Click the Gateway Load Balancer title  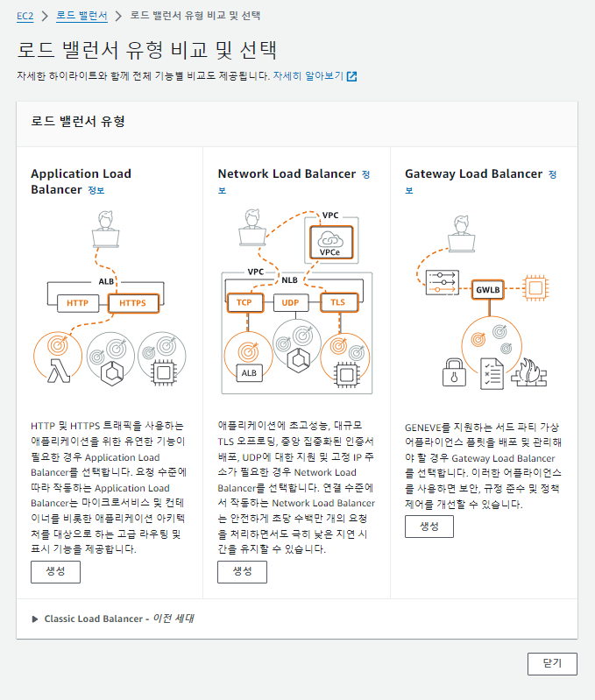473,173
